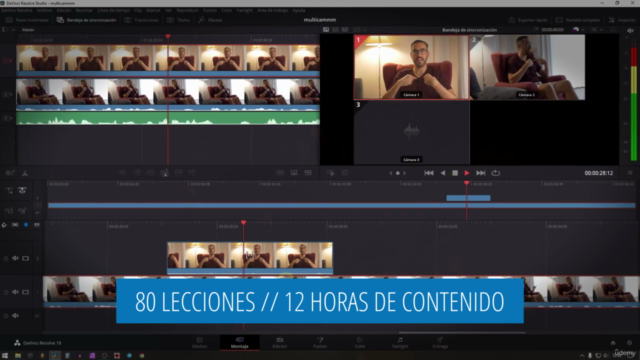The image size is (640, 360).
Task: Open project settings gear icon
Action: 629,343
